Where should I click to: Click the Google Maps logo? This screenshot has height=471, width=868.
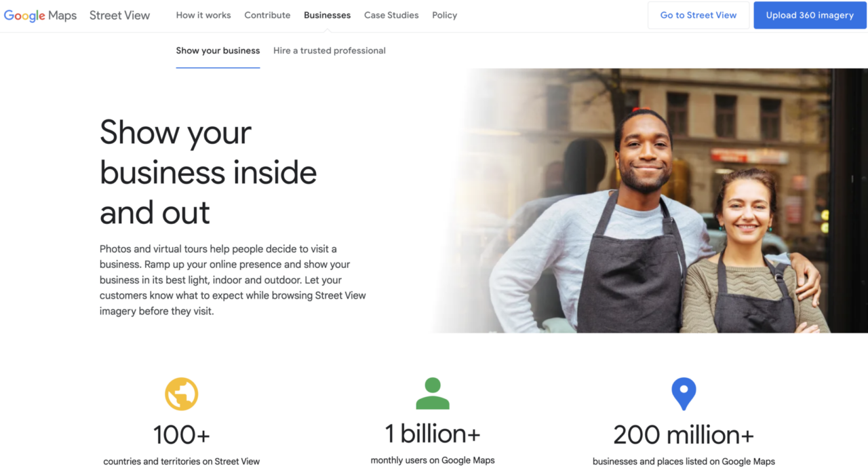(x=41, y=16)
